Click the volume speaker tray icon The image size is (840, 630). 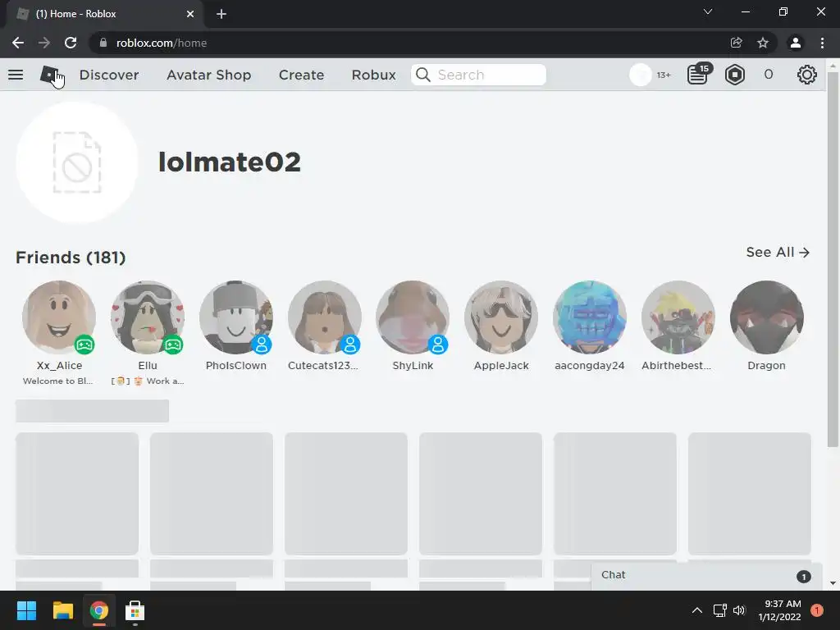click(739, 610)
